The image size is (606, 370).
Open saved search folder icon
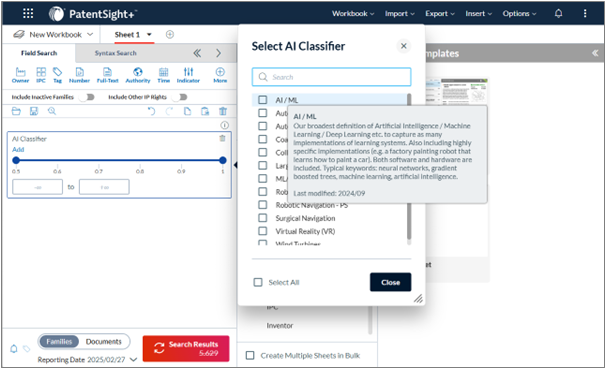16,111
